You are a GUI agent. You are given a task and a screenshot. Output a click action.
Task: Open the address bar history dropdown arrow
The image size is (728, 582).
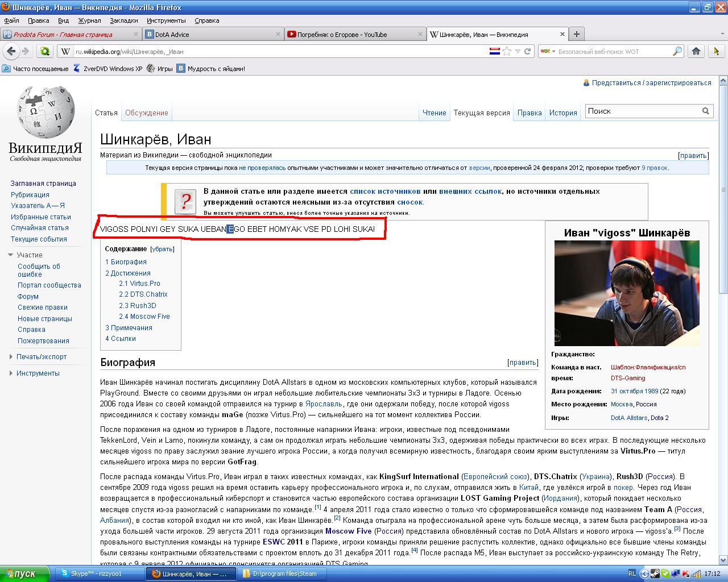pyautogui.click(x=517, y=51)
